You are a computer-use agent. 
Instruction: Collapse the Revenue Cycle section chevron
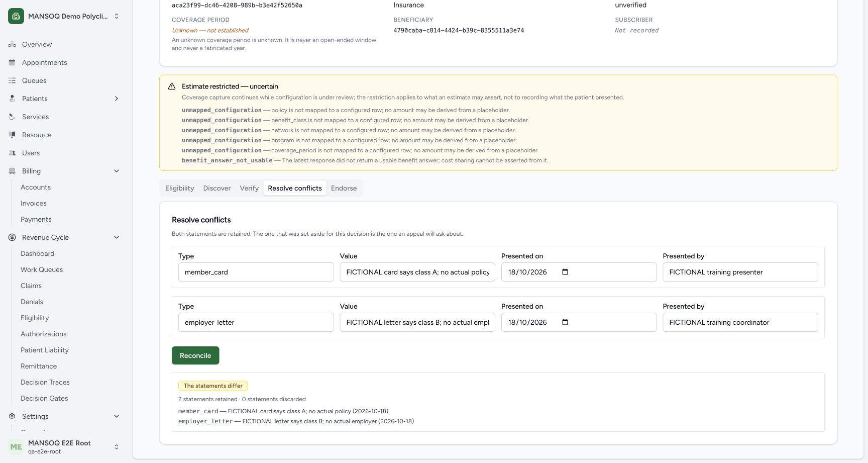click(117, 237)
